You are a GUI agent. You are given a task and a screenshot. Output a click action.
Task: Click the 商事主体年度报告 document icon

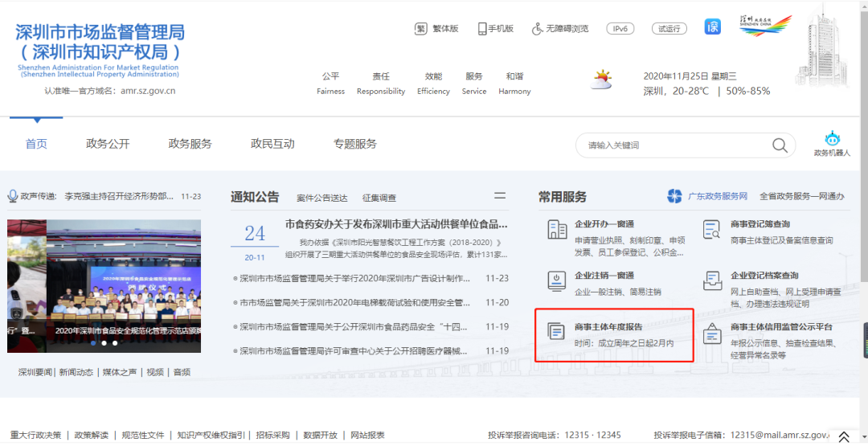coord(556,331)
